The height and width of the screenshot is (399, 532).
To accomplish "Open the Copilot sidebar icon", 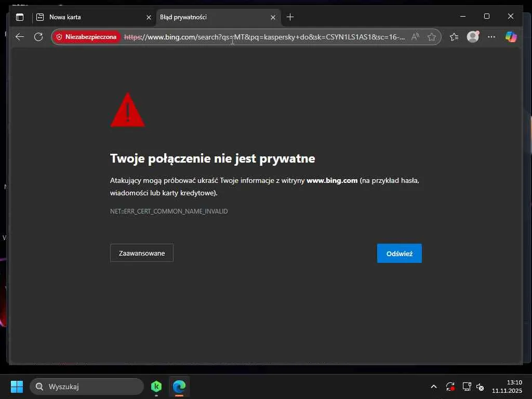I will pos(511,37).
